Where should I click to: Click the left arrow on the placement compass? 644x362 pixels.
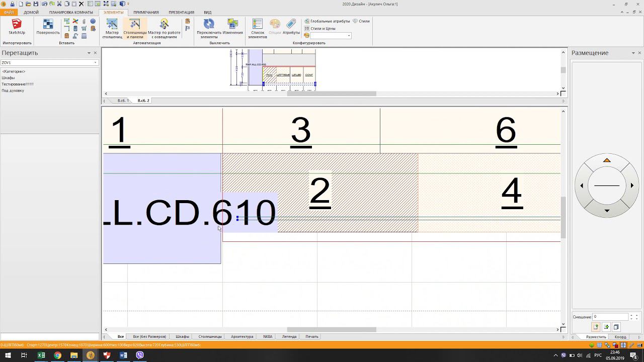[x=582, y=186]
